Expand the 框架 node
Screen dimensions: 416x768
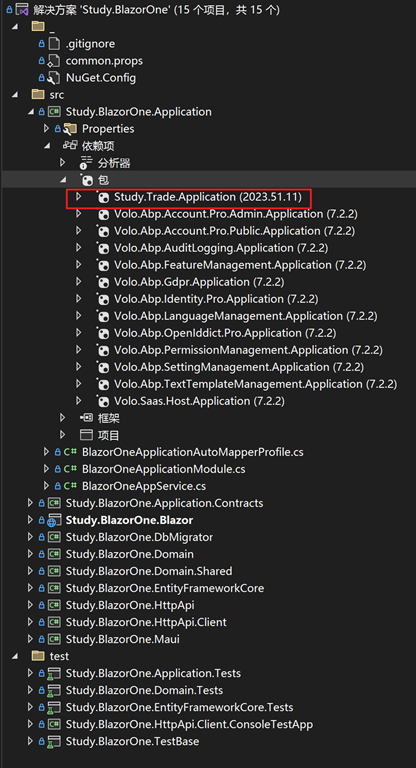[x=62, y=418]
